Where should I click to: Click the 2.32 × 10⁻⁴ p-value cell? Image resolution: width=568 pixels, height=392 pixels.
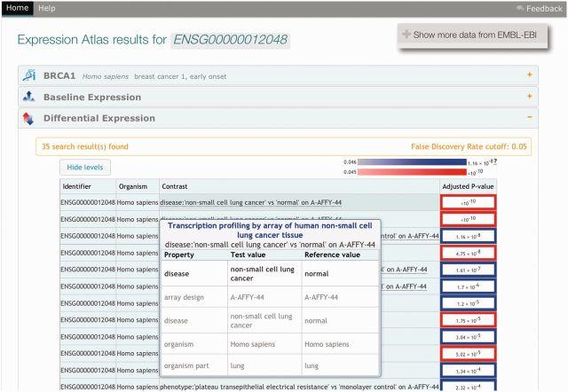(469, 387)
